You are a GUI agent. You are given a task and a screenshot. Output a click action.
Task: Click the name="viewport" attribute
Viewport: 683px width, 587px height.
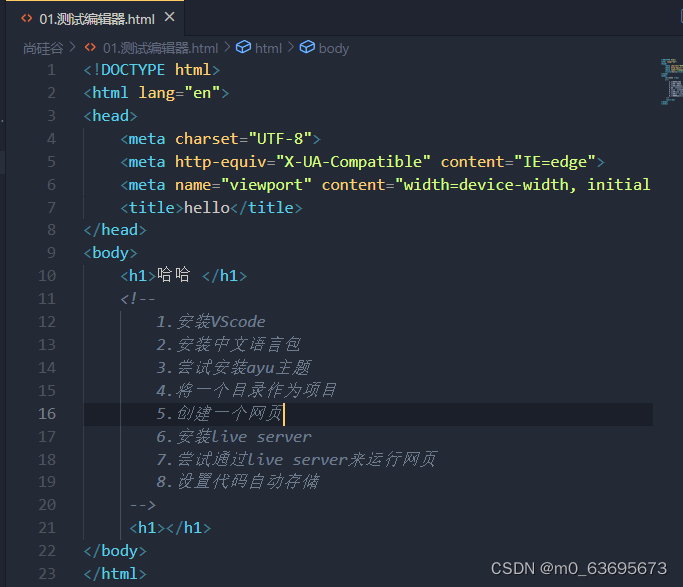pos(243,185)
